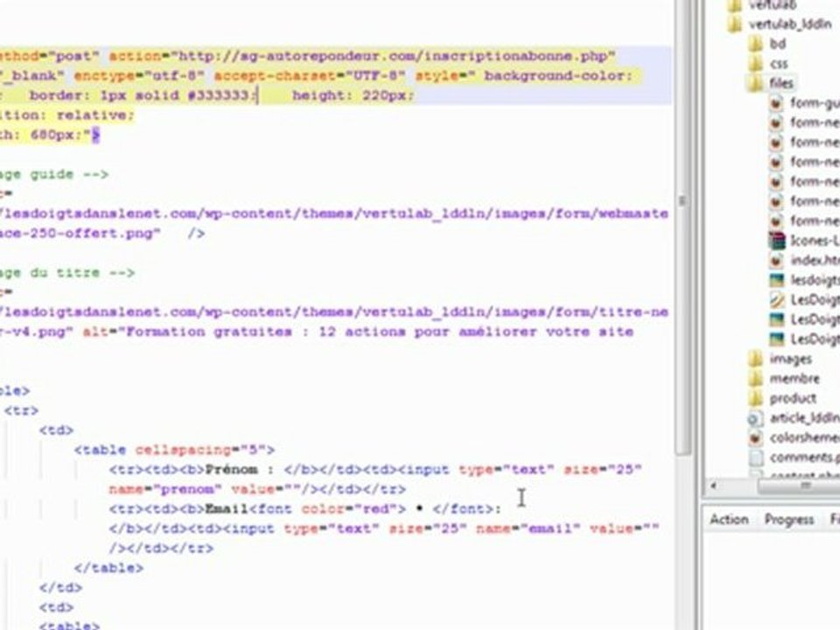Viewport: 840px width, 630px height.
Task: Click the Icones-L archive file icon
Action: (x=776, y=241)
